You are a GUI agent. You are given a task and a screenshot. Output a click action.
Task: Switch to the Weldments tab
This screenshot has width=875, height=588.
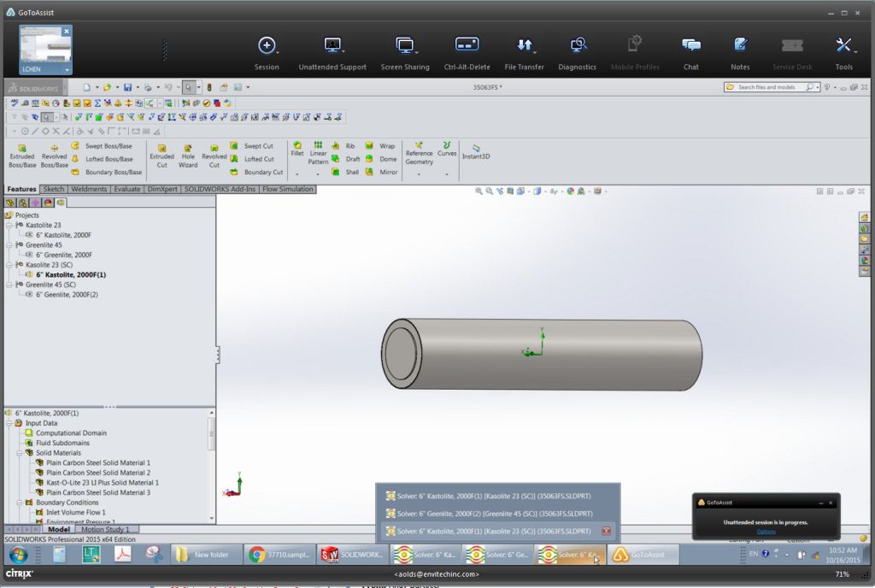tap(89, 189)
